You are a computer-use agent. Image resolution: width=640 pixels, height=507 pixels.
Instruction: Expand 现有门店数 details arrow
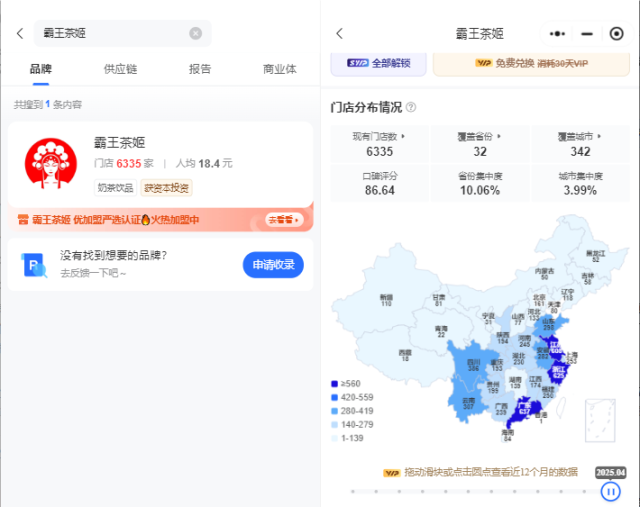[x=403, y=136]
